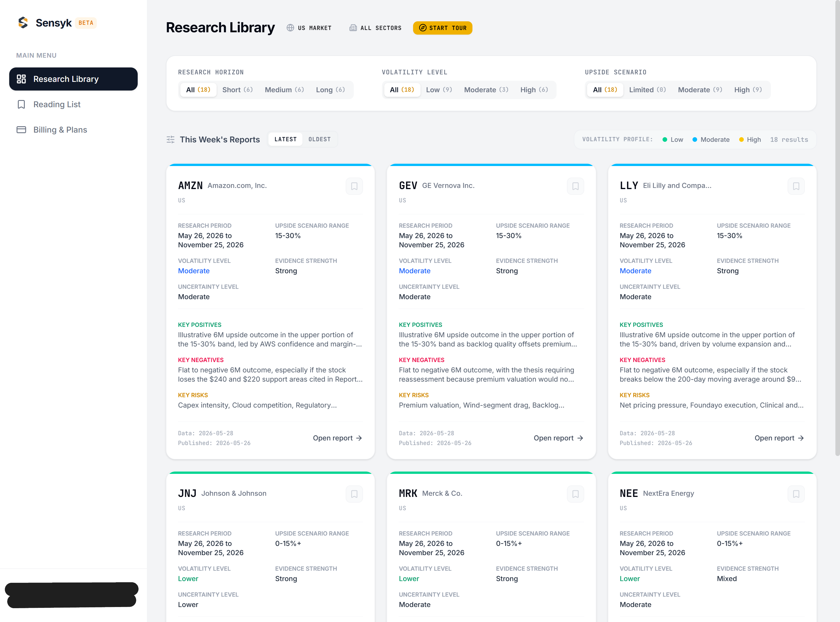This screenshot has height=622, width=840.
Task: Click 'NextEra Energy' company name
Action: tap(668, 494)
